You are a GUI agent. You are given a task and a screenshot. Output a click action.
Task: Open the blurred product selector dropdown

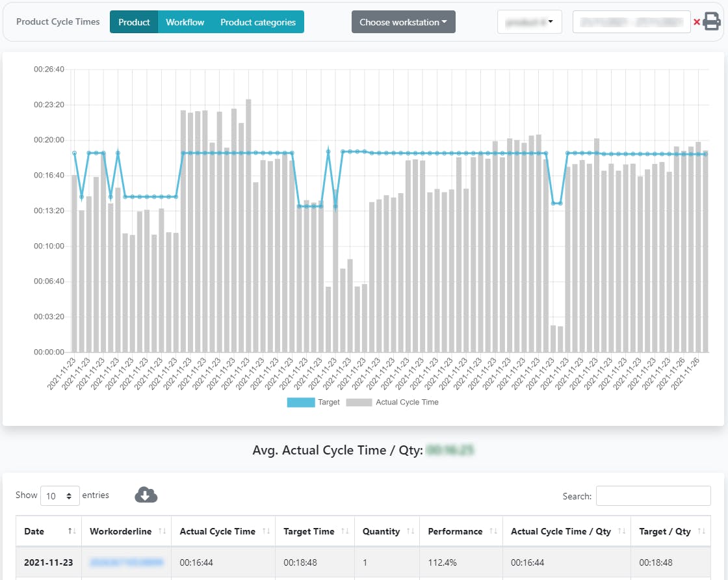pos(530,22)
